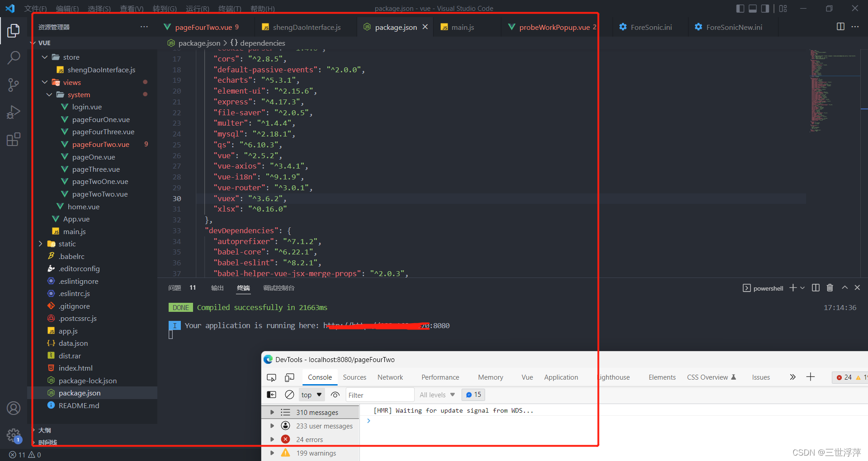Expand the 310 messages group
The image size is (868, 461).
[x=272, y=412]
